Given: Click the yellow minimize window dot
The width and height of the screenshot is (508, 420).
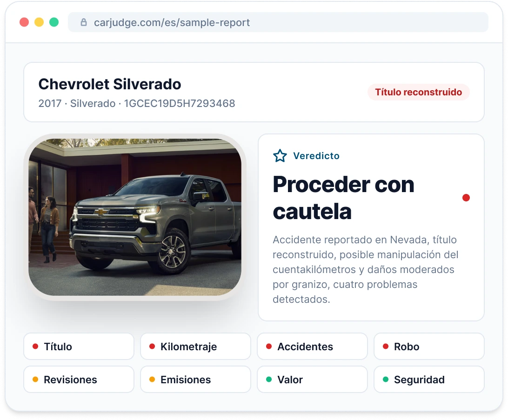Looking at the screenshot, I should pos(39,22).
